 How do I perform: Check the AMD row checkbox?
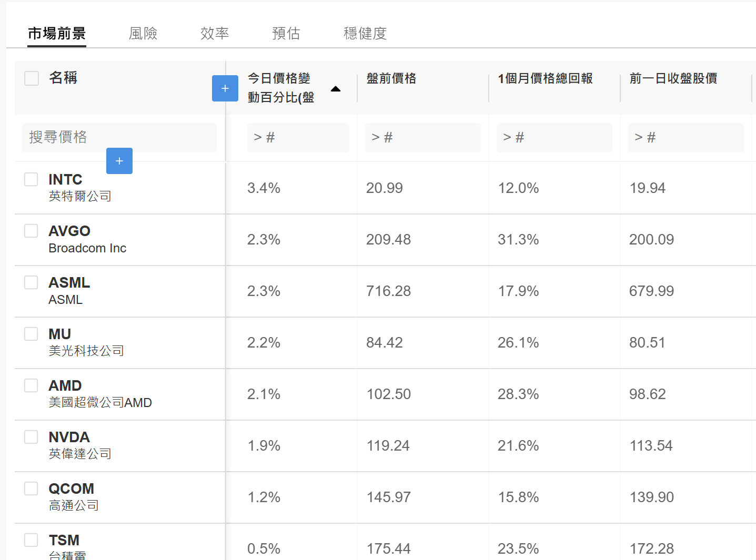point(31,385)
